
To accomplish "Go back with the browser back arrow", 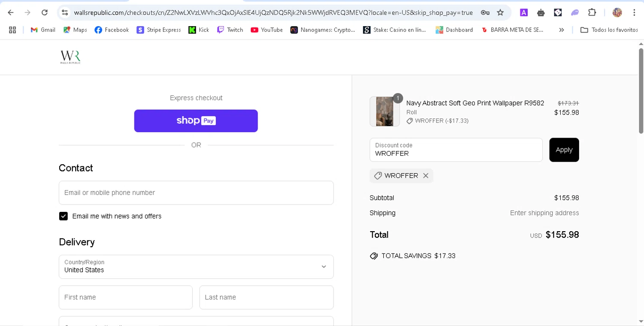I will (x=11, y=12).
